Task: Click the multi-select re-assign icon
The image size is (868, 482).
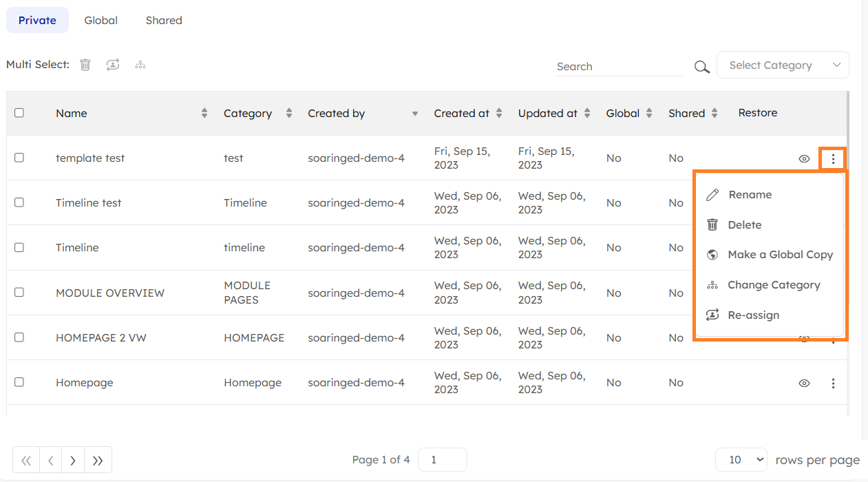Action: 113,65
